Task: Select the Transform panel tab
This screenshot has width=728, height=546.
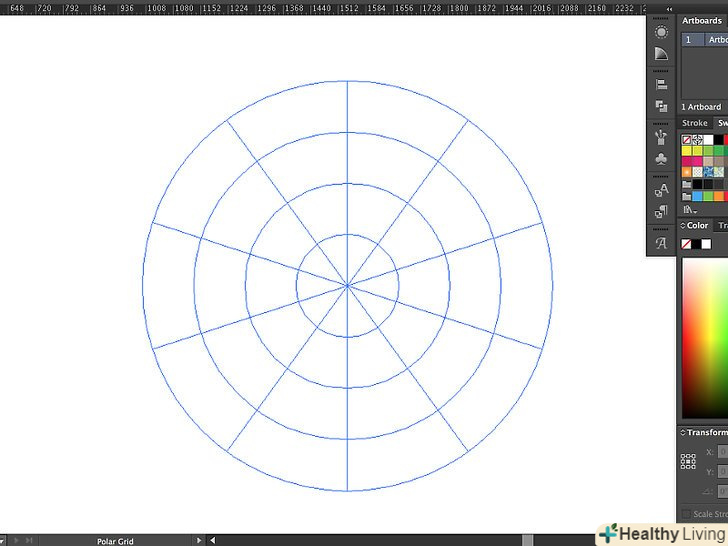Action: (707, 432)
